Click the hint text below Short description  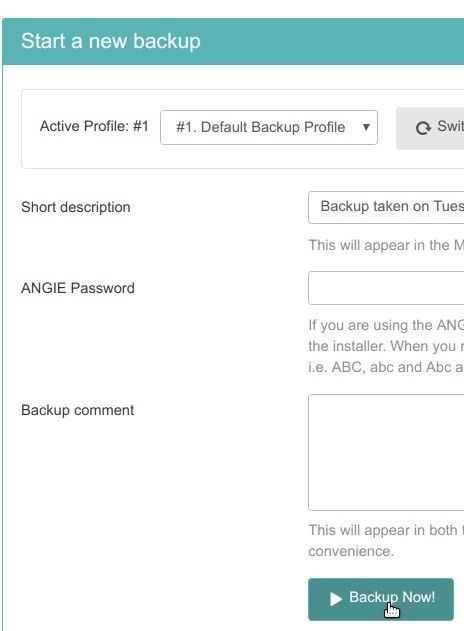pos(386,245)
